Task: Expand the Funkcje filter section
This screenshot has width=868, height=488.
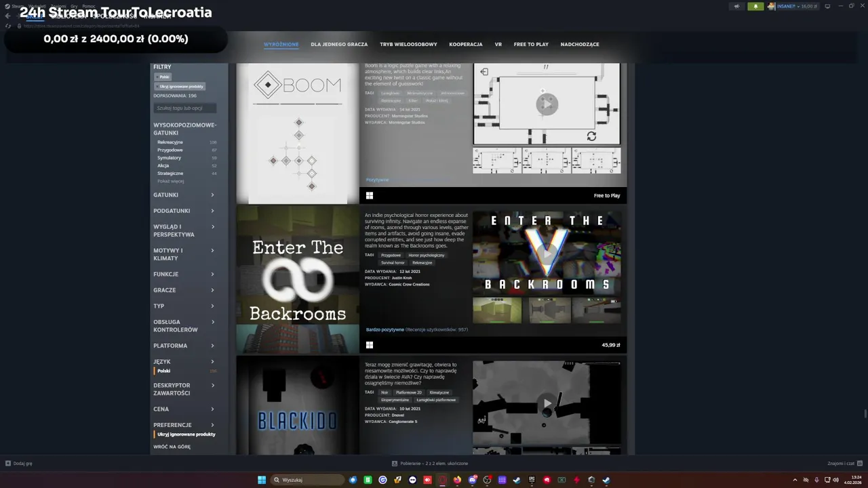Action: (x=184, y=274)
